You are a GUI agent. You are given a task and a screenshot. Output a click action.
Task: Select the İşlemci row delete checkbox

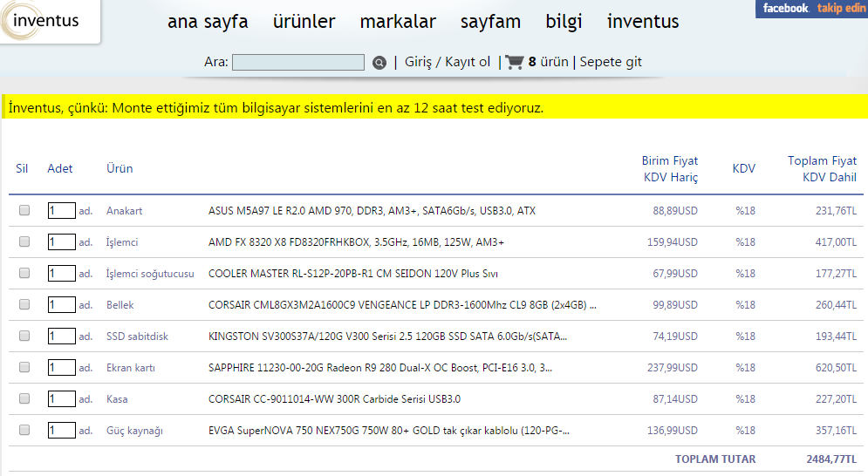tap(24, 242)
